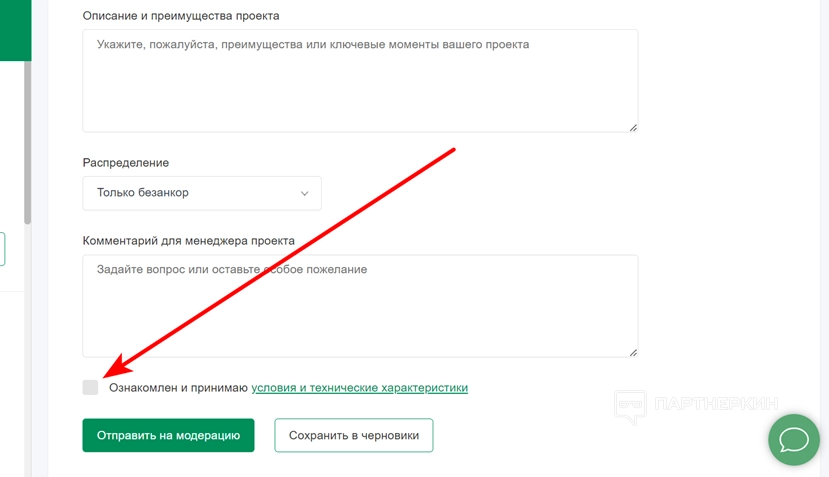The width and height of the screenshot is (829, 477).
Task: Open "условия и технические характеристики" link
Action: pos(359,387)
